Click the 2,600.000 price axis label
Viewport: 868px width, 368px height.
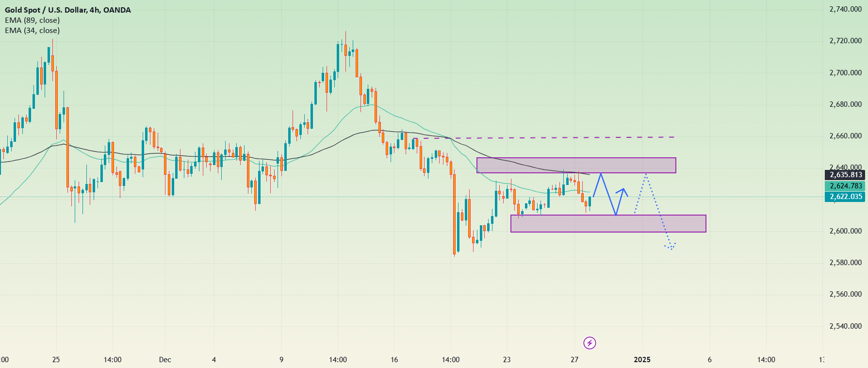846,231
